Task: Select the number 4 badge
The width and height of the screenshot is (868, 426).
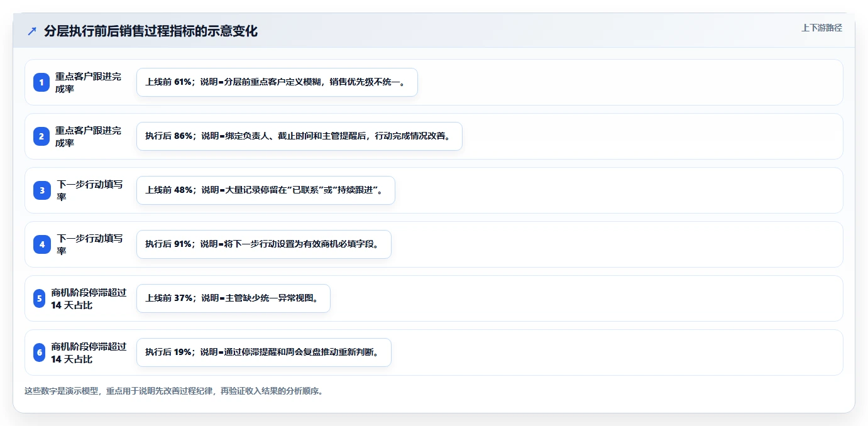Action: coord(42,244)
